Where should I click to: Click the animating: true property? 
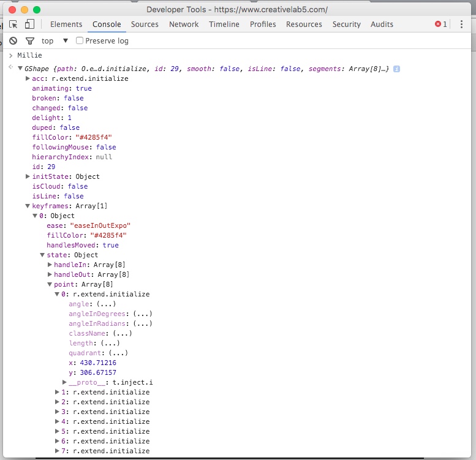tap(62, 88)
